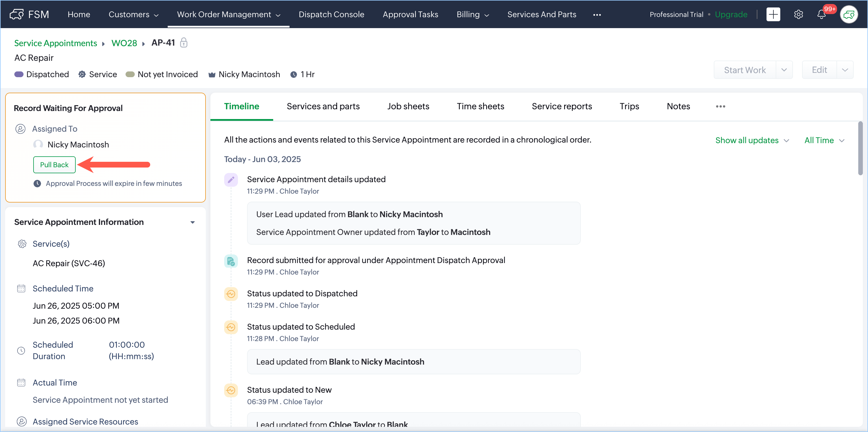
Task: Click the Pull Back button
Action: click(54, 165)
